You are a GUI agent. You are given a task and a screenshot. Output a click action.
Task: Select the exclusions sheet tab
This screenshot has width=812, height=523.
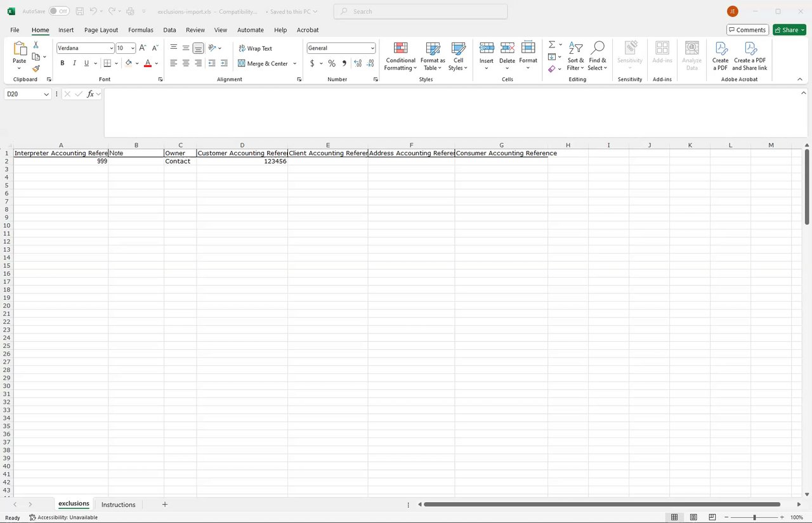tap(74, 504)
